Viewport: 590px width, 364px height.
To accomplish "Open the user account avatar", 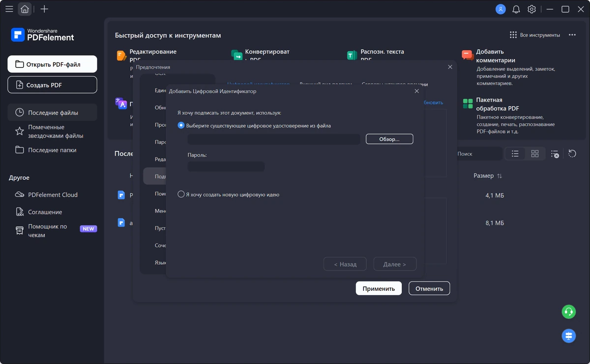I will tap(501, 9).
